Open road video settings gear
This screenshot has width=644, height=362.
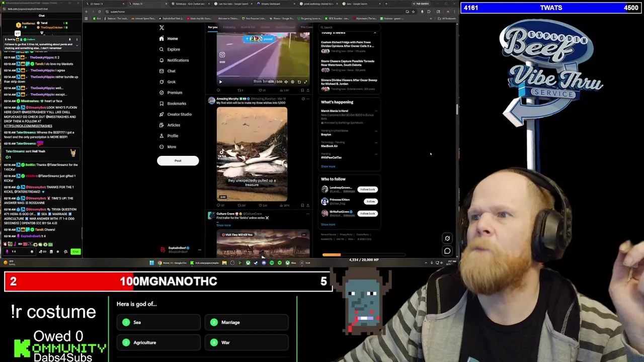tap(292, 81)
